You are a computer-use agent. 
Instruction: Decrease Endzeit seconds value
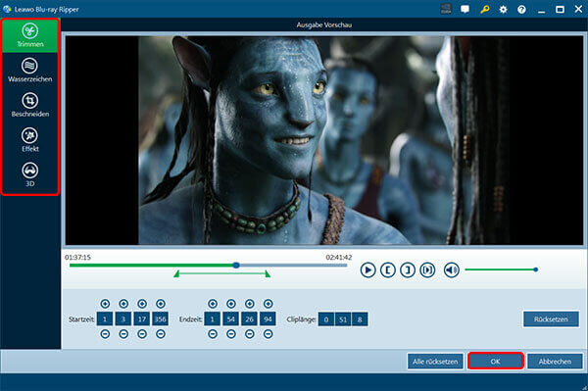pyautogui.click(x=249, y=334)
